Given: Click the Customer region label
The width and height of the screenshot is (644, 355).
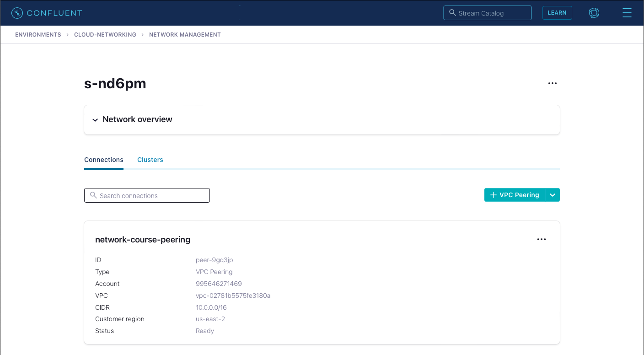Looking at the screenshot, I should [120, 319].
